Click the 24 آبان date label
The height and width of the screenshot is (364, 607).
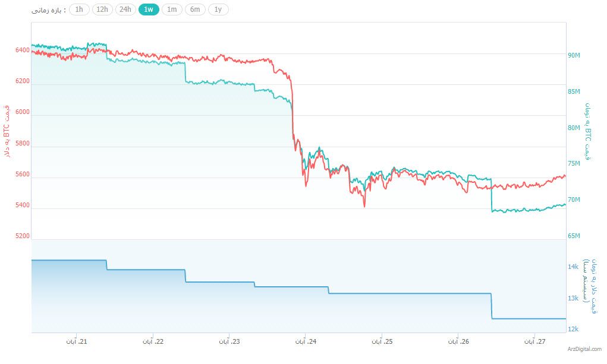305,341
